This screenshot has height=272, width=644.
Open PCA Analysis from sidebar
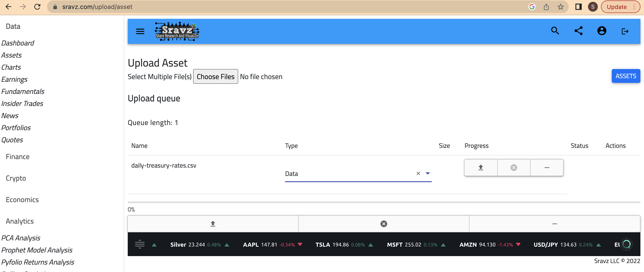pyautogui.click(x=21, y=238)
